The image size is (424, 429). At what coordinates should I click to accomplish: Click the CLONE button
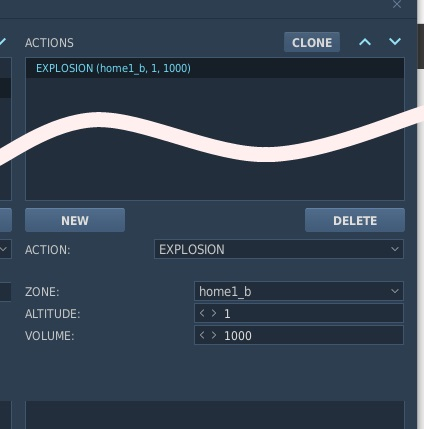tap(312, 42)
